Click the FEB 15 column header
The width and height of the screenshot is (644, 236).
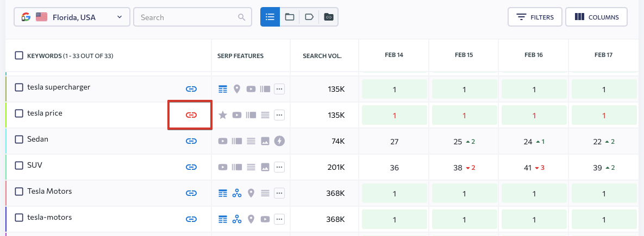[464, 55]
